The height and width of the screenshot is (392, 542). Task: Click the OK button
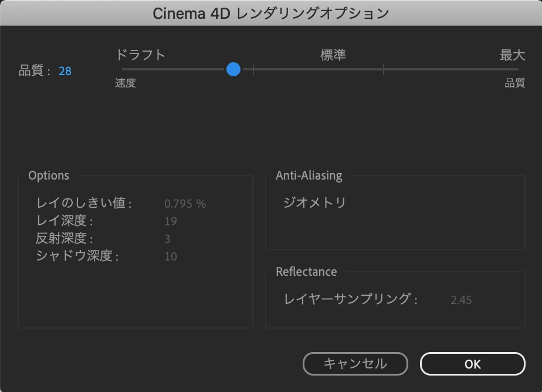pos(473,364)
